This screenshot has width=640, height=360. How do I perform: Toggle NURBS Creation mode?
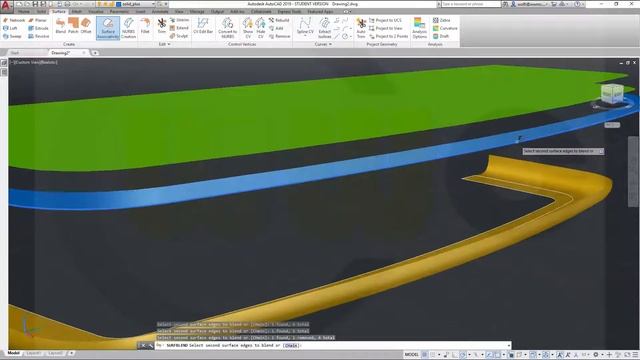pos(128,28)
